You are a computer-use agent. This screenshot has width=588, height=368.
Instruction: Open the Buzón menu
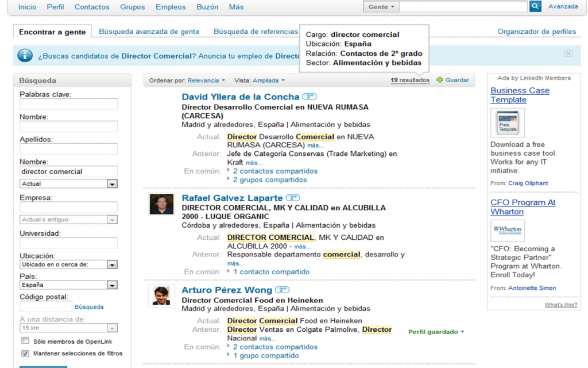207,7
